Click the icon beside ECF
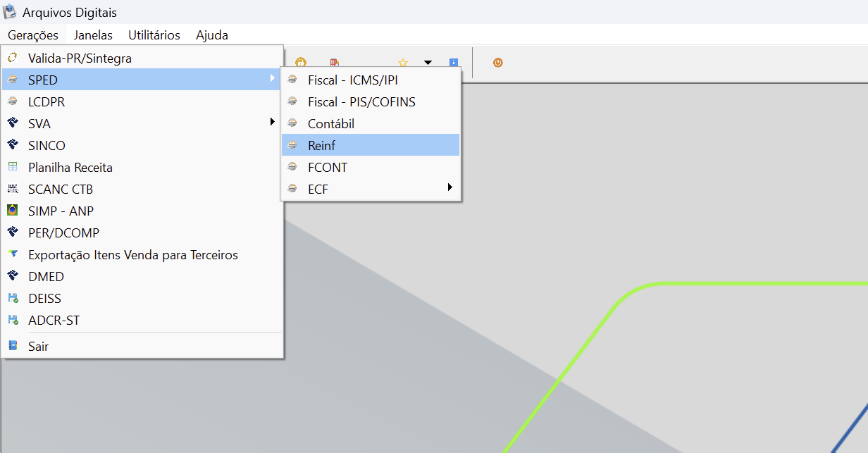This screenshot has height=453, width=868. coord(292,189)
